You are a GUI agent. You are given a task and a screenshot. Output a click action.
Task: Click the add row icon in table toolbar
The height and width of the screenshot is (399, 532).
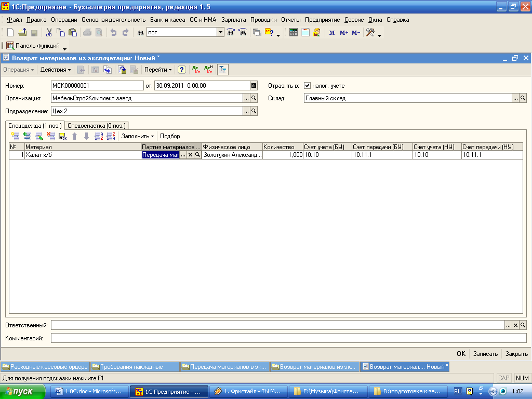click(15, 137)
